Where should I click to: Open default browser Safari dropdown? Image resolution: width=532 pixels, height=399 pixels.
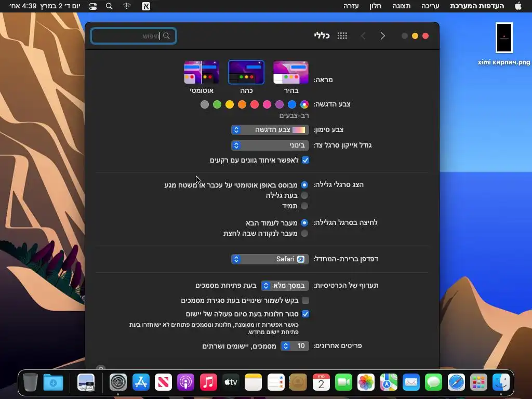point(270,259)
